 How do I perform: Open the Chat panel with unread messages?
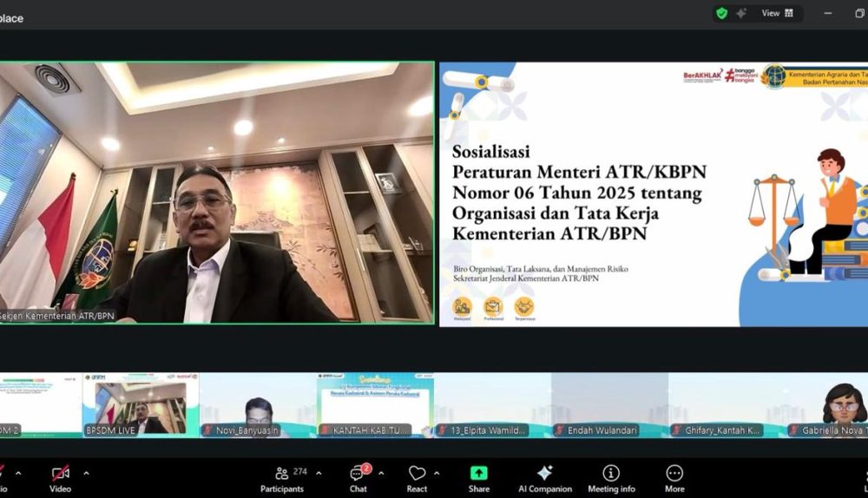tap(358, 478)
